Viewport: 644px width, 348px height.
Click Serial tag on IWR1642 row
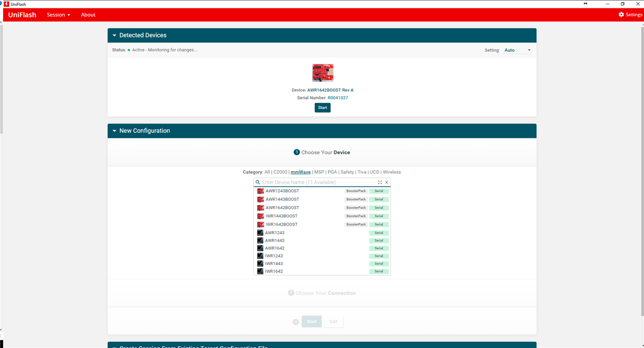[x=379, y=271]
